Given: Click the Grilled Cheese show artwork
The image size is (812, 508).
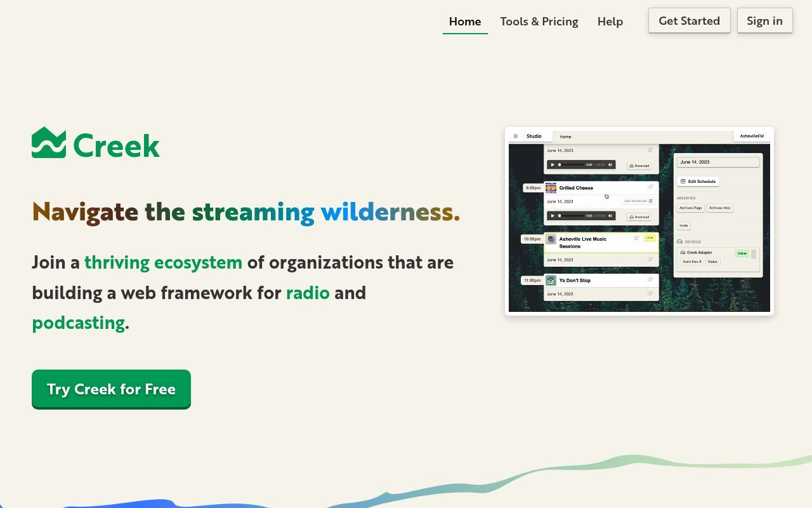Looking at the screenshot, I should point(551,188).
